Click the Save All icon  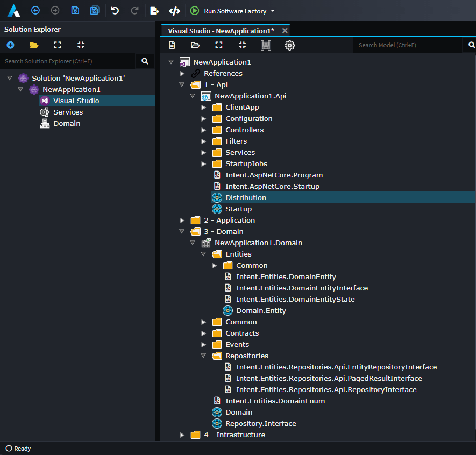tap(95, 11)
